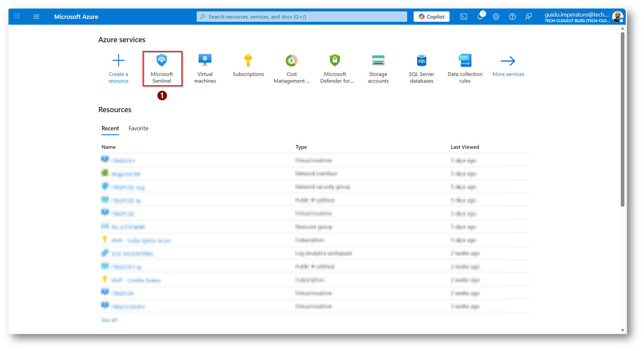Click the Last Viewed column header
Image resolution: width=644 pixels, height=351 pixels.
(465, 147)
